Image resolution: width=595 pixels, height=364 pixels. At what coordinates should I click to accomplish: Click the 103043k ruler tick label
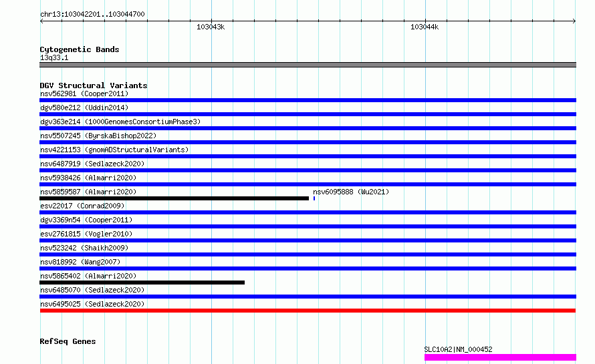coord(211,27)
